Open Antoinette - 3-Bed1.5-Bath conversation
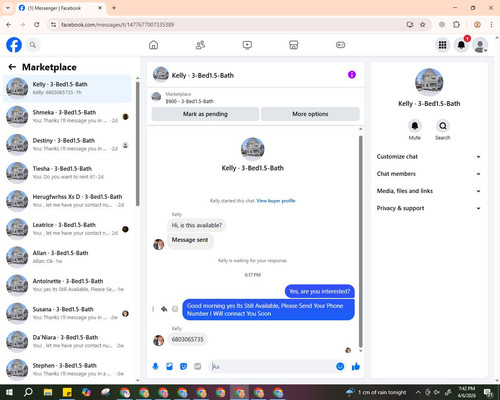 [x=67, y=285]
